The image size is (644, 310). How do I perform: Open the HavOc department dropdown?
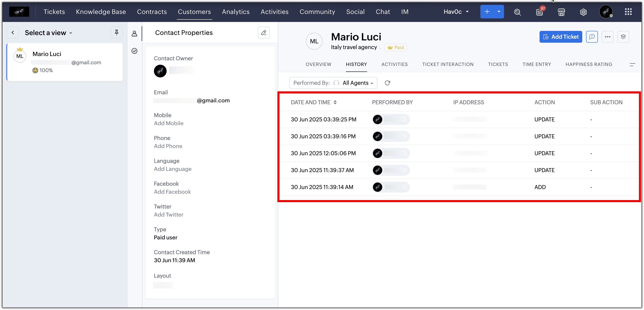tap(456, 12)
